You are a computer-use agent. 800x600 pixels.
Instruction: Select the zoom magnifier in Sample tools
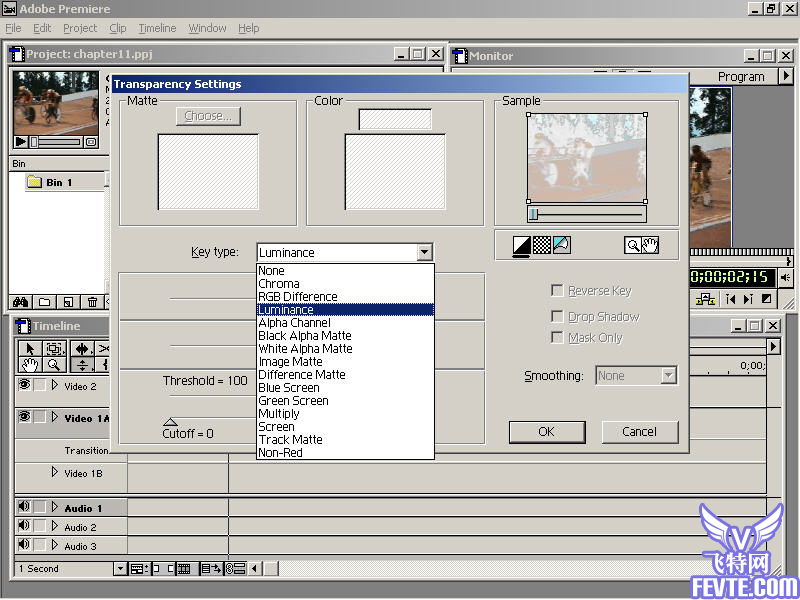pyautogui.click(x=633, y=245)
